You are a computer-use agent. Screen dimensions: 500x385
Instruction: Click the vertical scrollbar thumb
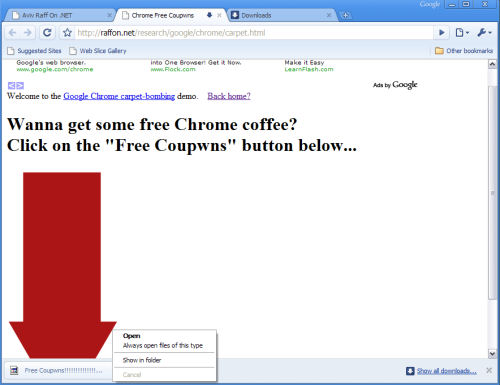click(492, 193)
